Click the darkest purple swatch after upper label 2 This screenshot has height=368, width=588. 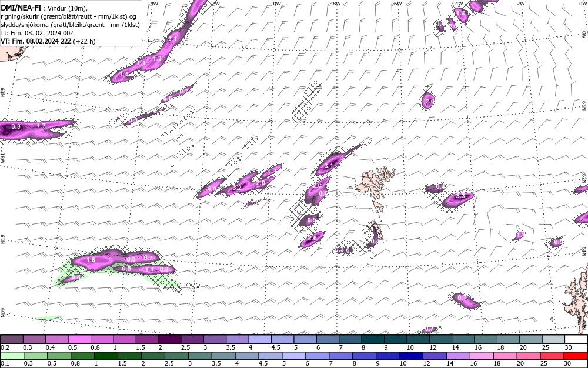(170, 339)
